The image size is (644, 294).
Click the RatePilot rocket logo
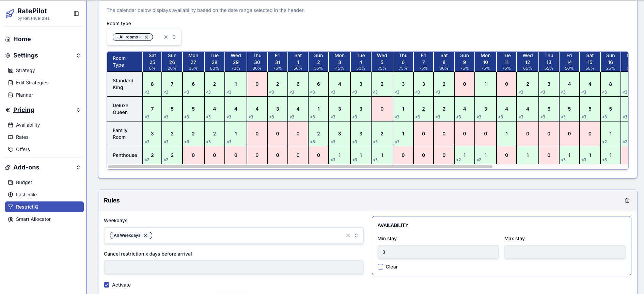[x=10, y=14]
